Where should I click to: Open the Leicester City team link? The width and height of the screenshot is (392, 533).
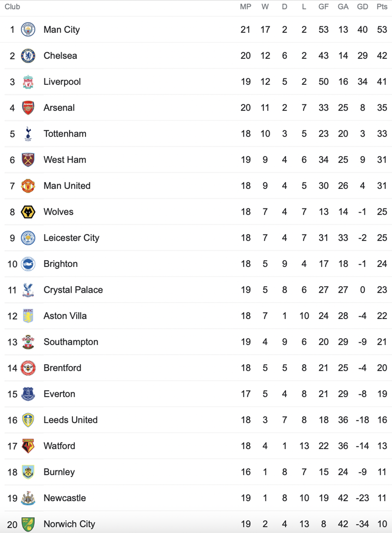71,238
